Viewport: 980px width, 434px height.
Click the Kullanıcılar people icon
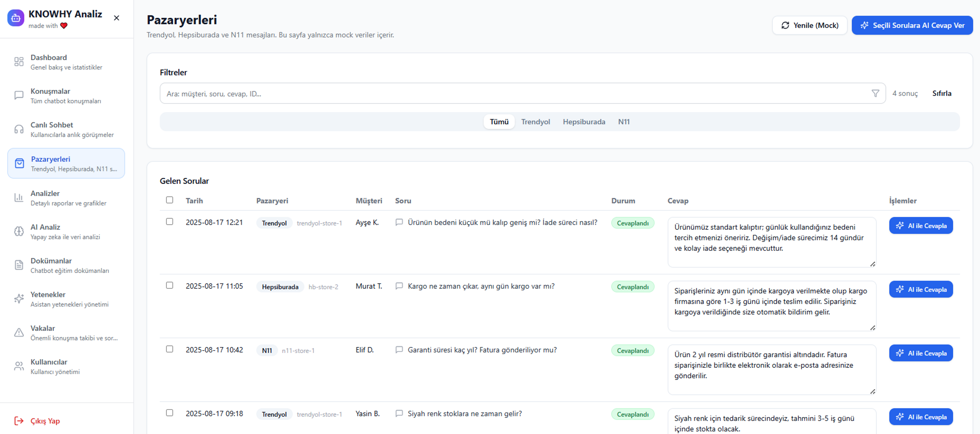pos(19,366)
